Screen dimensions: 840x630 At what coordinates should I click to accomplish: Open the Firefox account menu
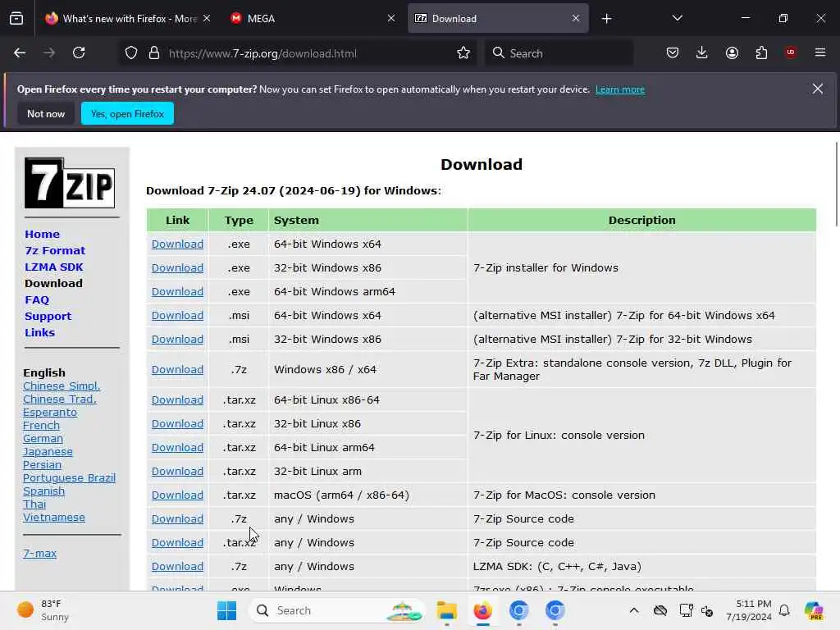click(732, 53)
